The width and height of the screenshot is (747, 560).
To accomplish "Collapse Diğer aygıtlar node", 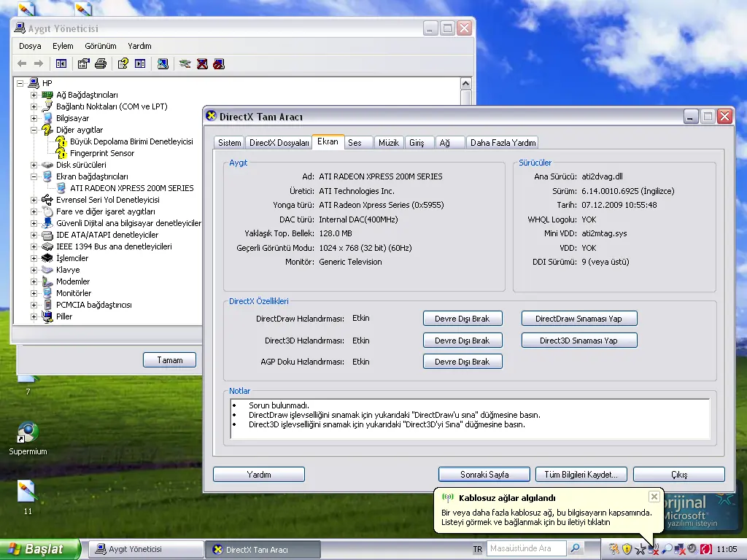I will tap(34, 130).
